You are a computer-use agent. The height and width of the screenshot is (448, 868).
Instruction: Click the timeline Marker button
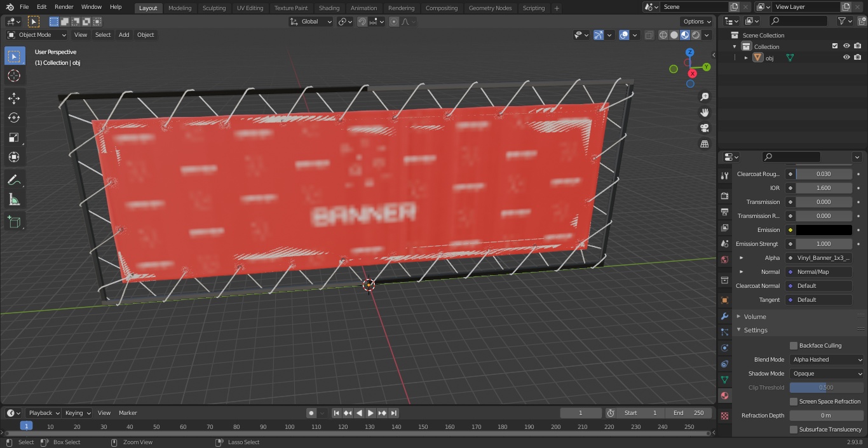click(x=128, y=413)
